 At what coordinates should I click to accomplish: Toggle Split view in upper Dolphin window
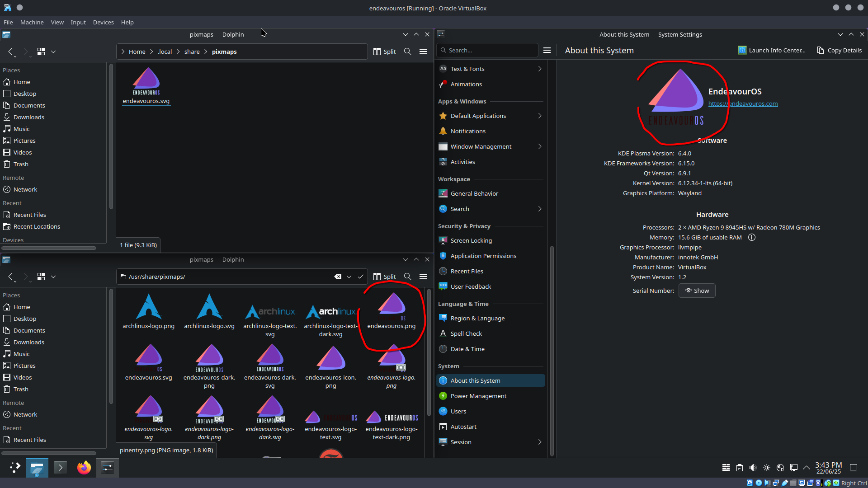coord(385,52)
